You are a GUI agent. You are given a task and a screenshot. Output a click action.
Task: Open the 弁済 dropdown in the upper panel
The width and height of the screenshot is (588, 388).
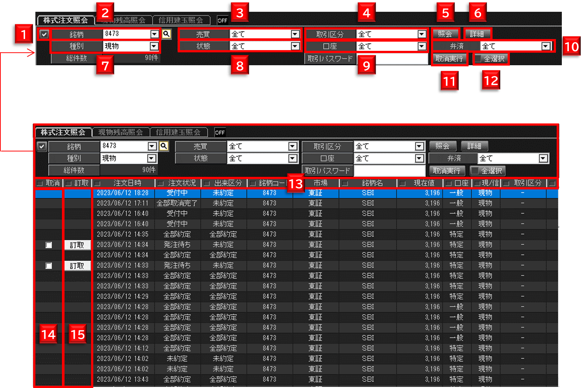(x=546, y=46)
